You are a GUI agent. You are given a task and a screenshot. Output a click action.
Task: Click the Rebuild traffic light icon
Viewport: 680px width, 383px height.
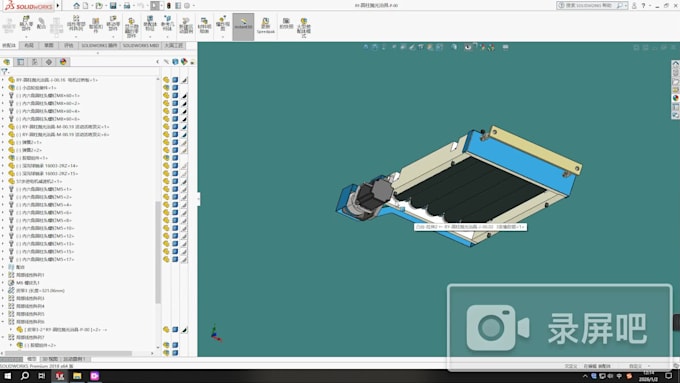coord(169,6)
